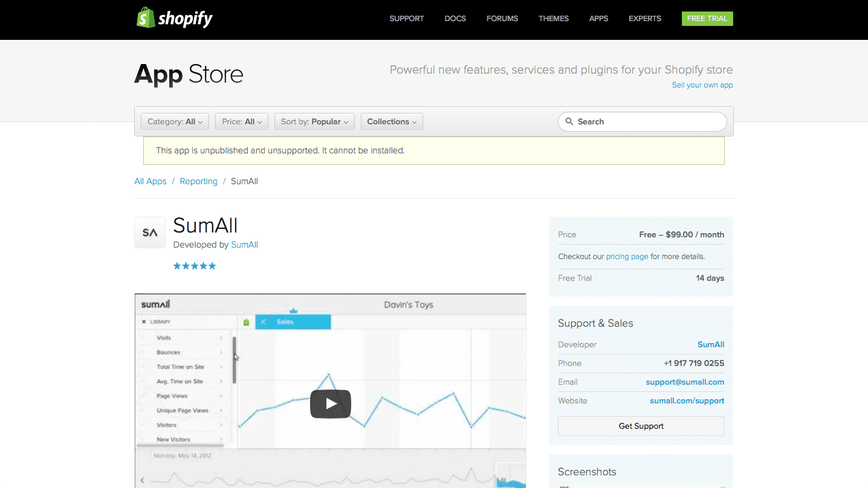Click the Reporting breadcrumb link
This screenshot has width=868, height=488.
(198, 181)
